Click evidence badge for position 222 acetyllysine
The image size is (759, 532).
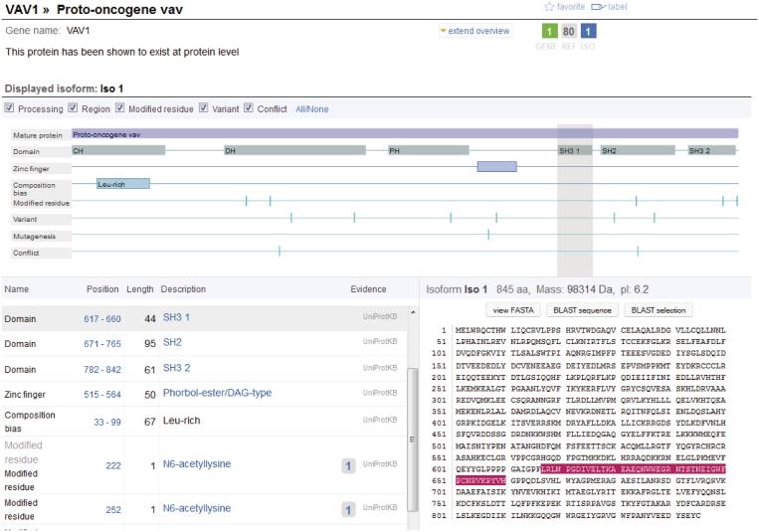(349, 465)
